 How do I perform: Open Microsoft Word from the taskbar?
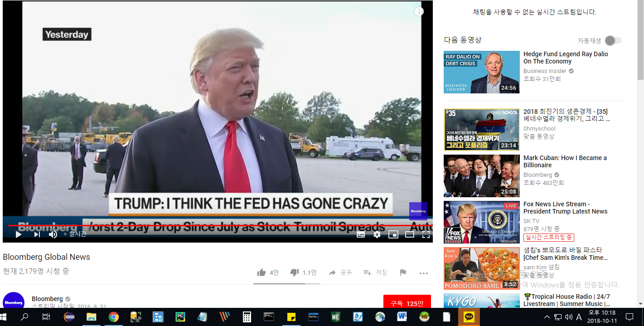402,317
